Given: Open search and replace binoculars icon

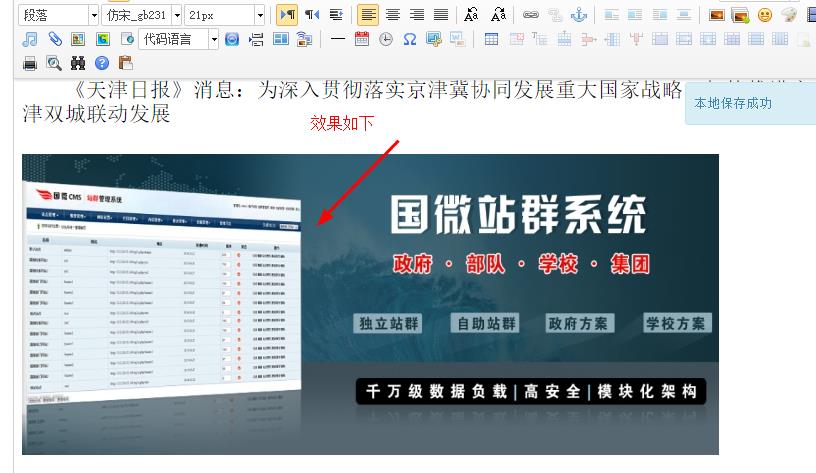Looking at the screenshot, I should [x=78, y=63].
